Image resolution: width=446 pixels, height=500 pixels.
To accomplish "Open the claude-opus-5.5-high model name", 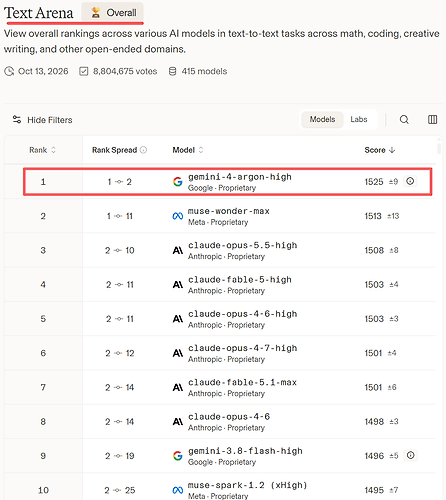I will (242, 245).
